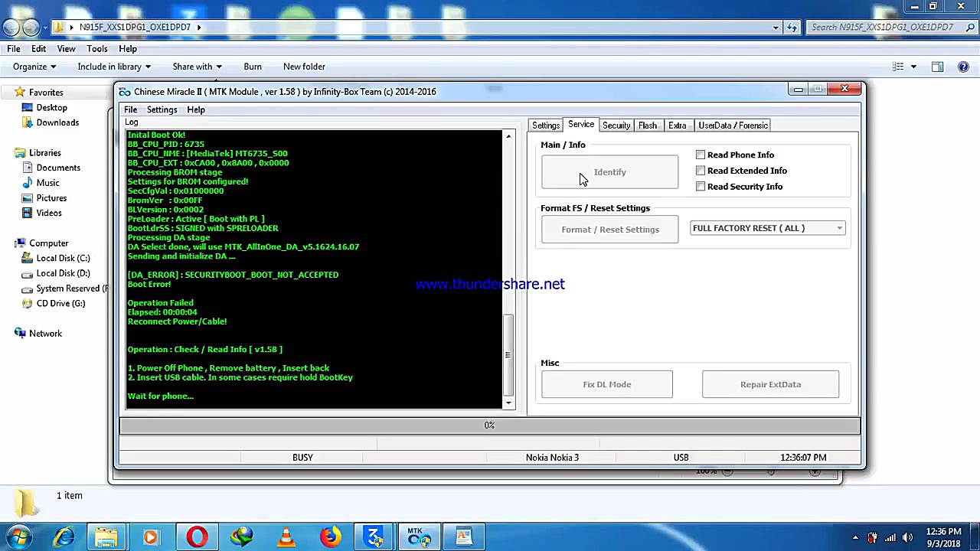Toggle the Explorer preview pane icon
This screenshot has width=980, height=551.
938,67
